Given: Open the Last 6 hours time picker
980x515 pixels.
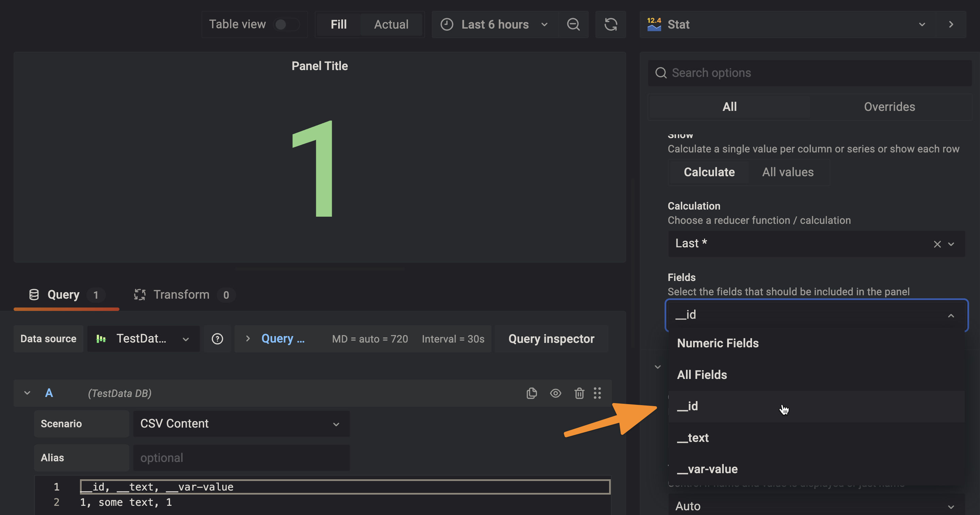Looking at the screenshot, I should tap(494, 24).
